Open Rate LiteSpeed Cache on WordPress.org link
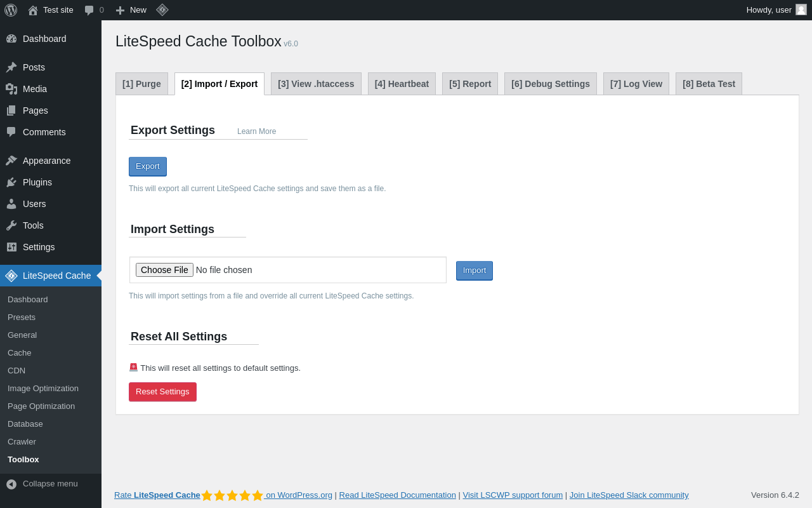The image size is (812, 508). [223, 495]
